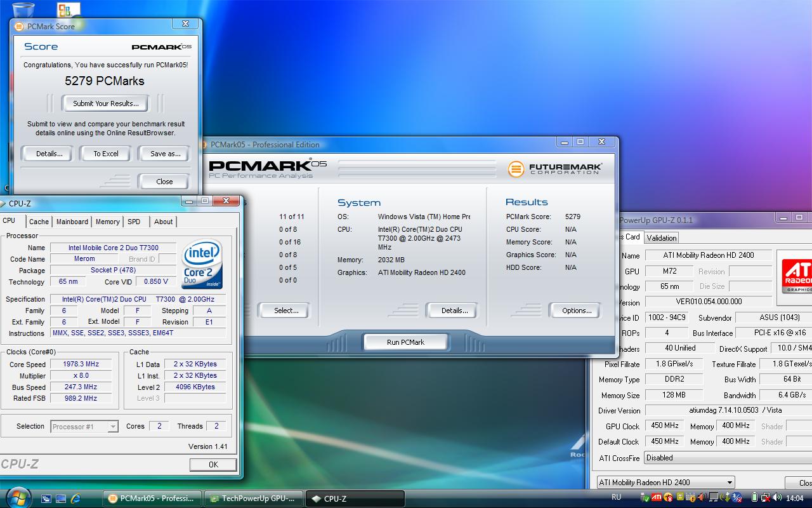
Task: Open Recycle Bin desktop icon
Action: coord(23,10)
